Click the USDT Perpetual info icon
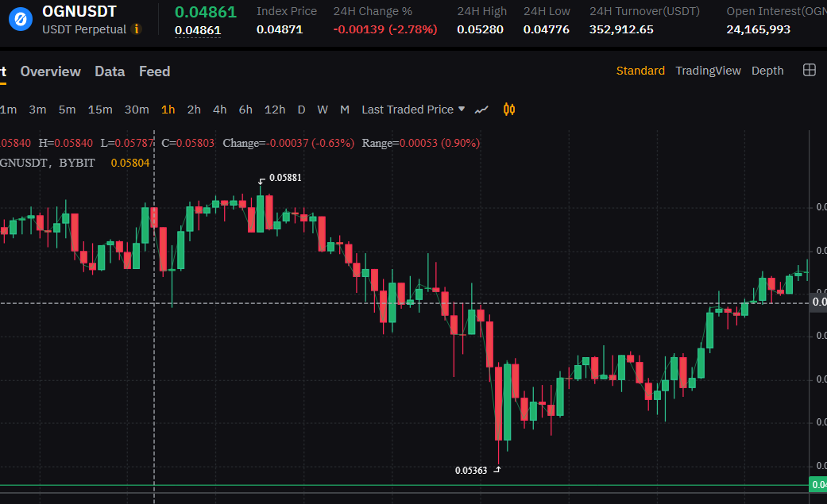Viewport: 827px width, 504px height. (136, 29)
